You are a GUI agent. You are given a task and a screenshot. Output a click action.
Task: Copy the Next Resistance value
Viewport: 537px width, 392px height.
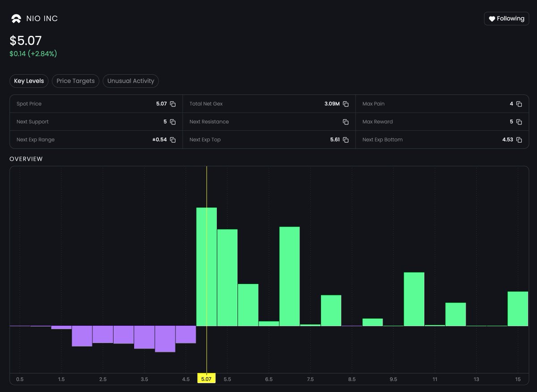(x=345, y=122)
